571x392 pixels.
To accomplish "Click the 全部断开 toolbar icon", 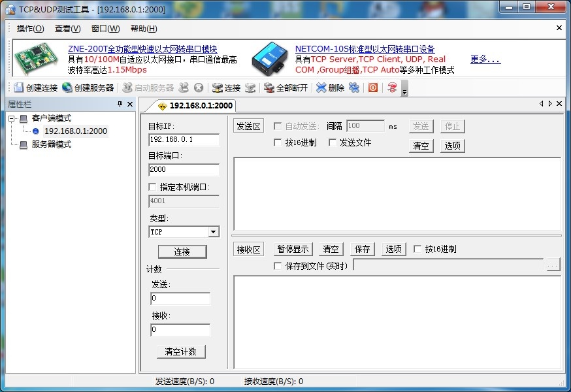I will [269, 88].
